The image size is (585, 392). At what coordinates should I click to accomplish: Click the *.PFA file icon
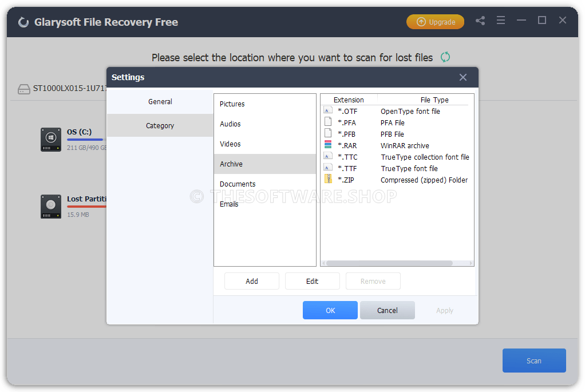pyautogui.click(x=328, y=121)
